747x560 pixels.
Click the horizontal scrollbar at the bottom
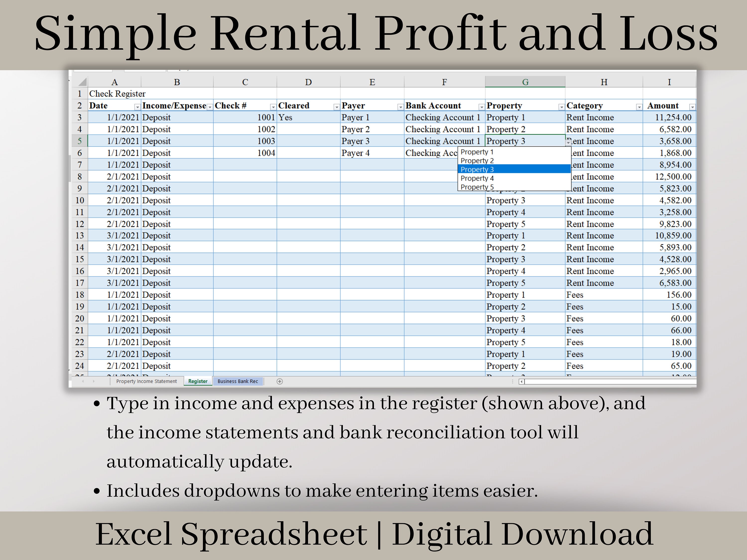[608, 382]
